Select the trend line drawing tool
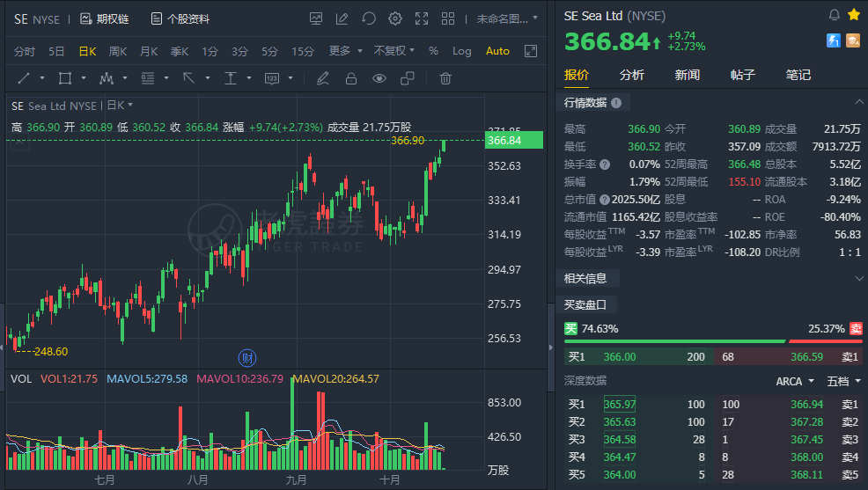Screen dimensions: 868x490 (24, 78)
